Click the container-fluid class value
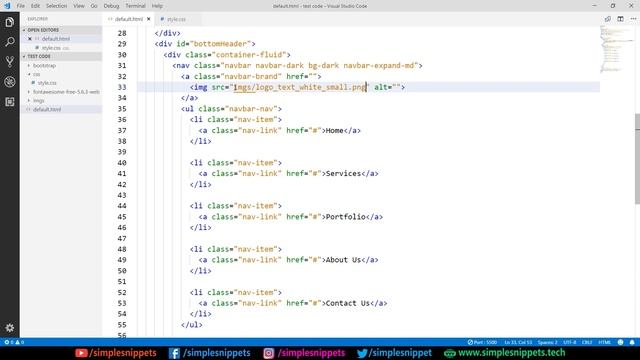This screenshot has height=360, width=640. pyautogui.click(x=249, y=55)
